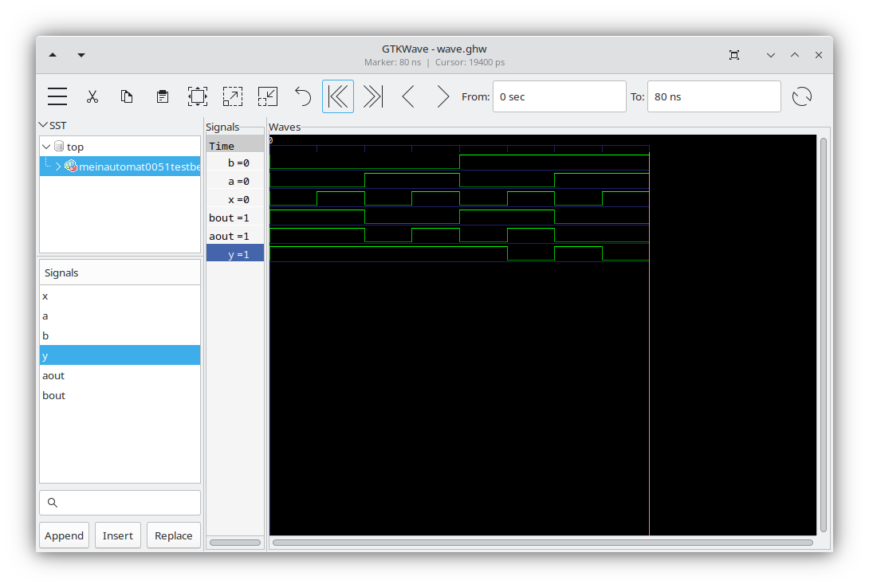Jump to the start of the waveform
Viewport: 869px width, 588px height.
(337, 96)
